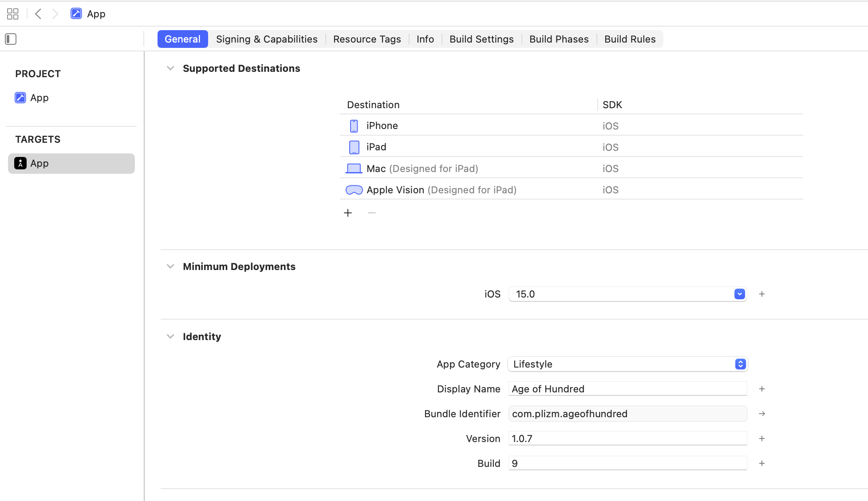Switch to the Build Settings tab
Image resolution: width=868 pixels, height=501 pixels.
tap(481, 39)
